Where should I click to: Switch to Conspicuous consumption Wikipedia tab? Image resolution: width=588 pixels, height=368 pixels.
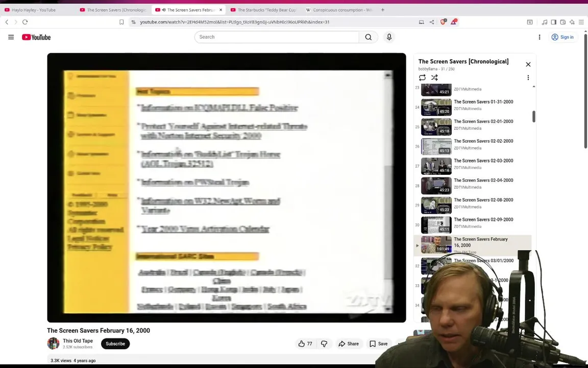point(338,10)
